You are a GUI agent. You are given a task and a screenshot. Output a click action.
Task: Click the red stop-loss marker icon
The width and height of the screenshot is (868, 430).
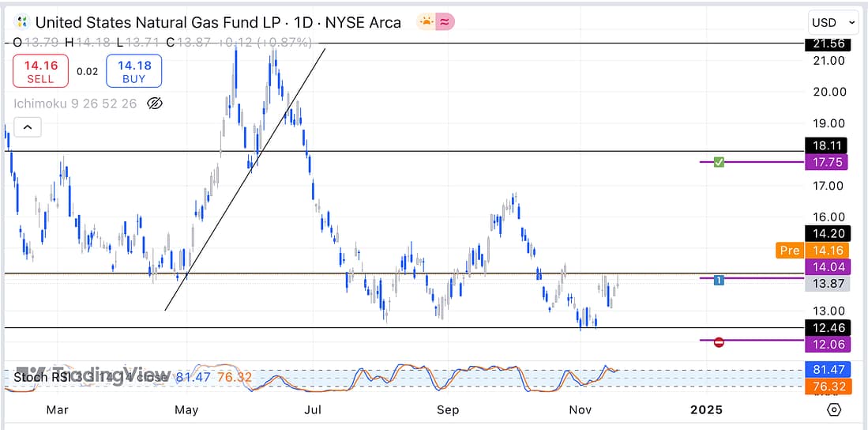click(x=719, y=342)
